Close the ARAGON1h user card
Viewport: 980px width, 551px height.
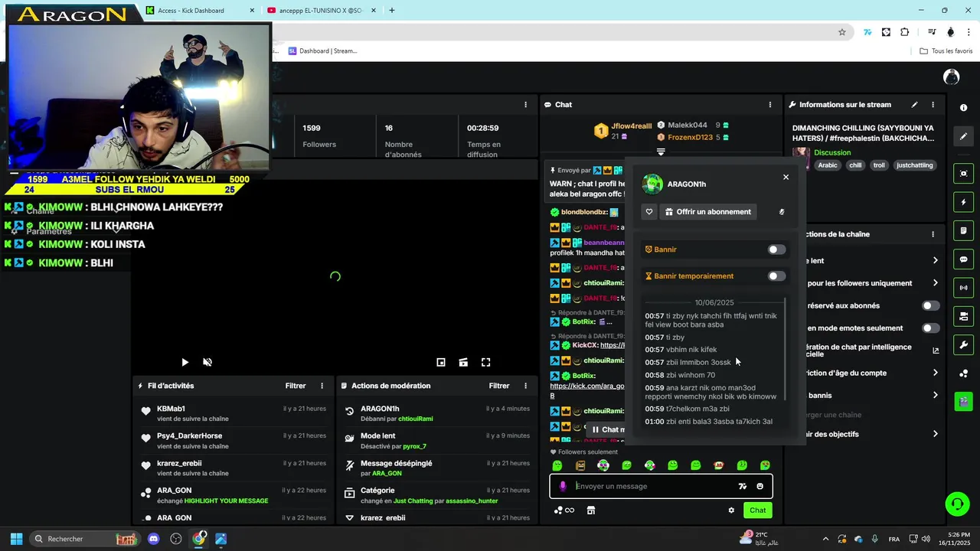[x=786, y=177]
